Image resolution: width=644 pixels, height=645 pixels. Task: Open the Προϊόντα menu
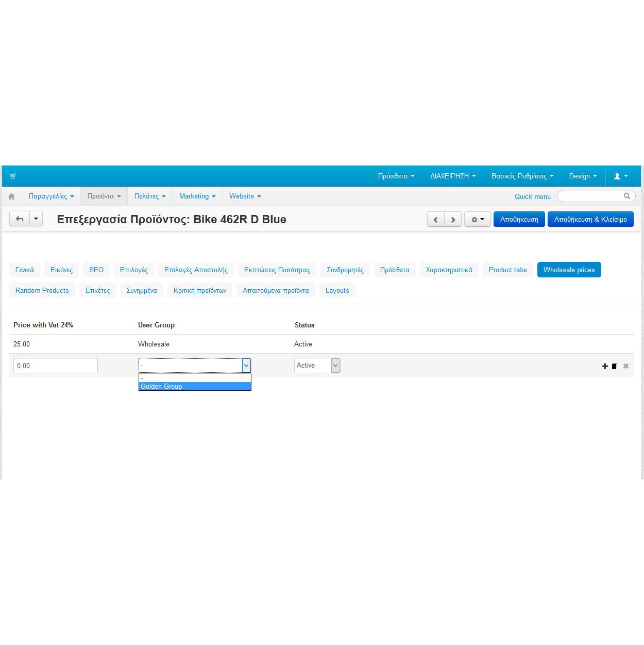point(104,196)
